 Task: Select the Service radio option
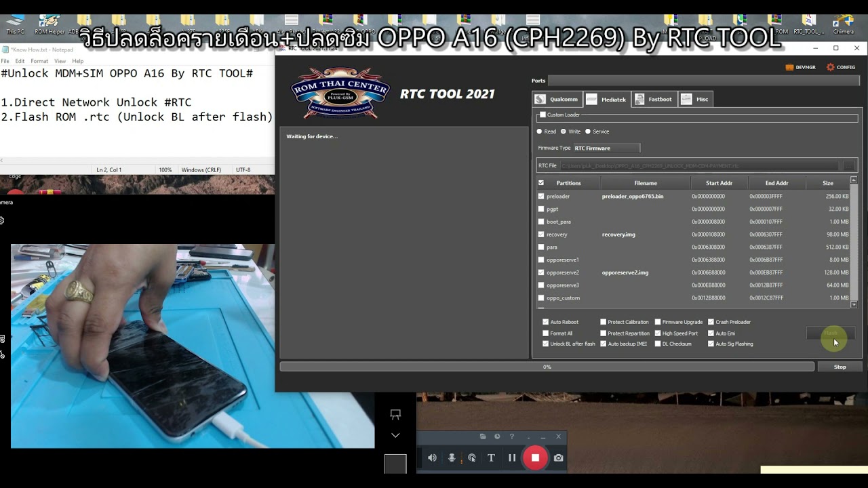pyautogui.click(x=588, y=131)
